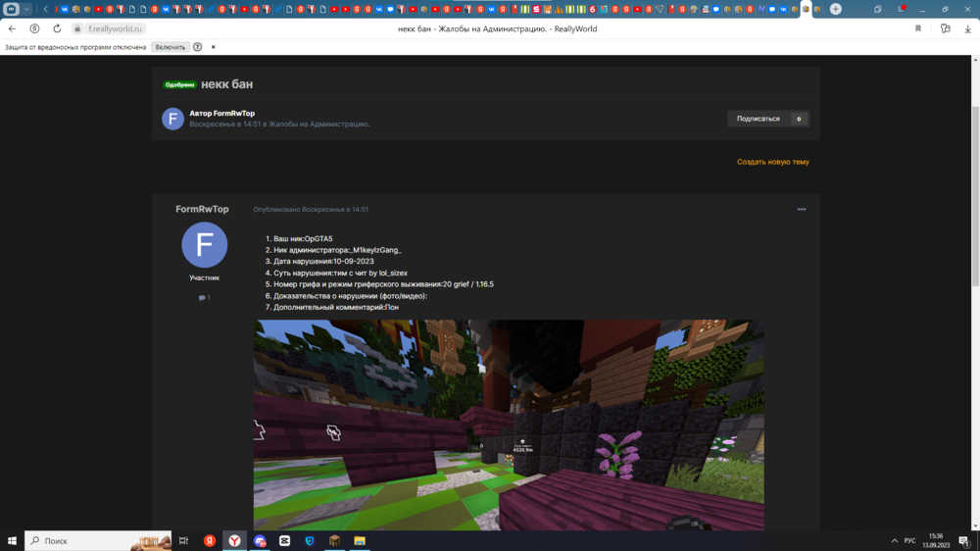Open the browser collections/extensions icon
The image size is (980, 551).
pos(945,28)
